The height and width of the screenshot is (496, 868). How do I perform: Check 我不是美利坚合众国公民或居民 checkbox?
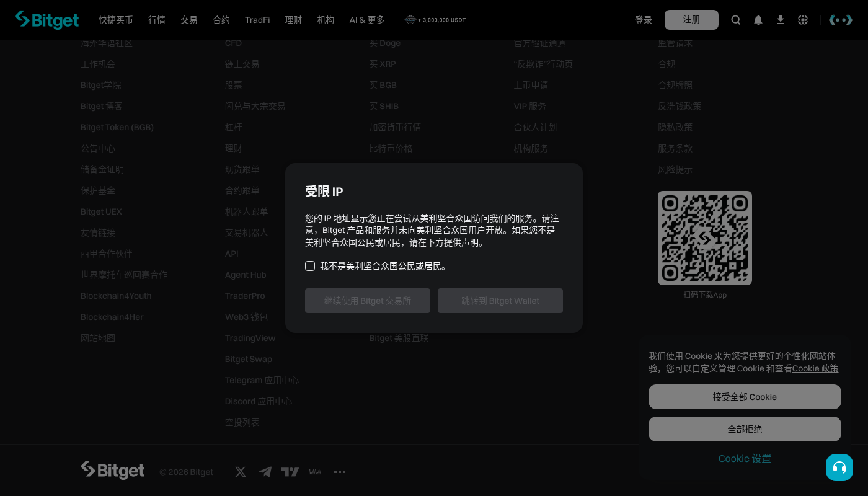(x=310, y=266)
